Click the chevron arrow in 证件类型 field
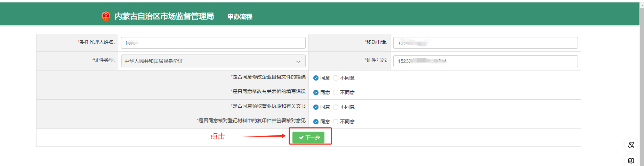Image resolution: width=644 pixels, height=166 pixels. pos(298,61)
